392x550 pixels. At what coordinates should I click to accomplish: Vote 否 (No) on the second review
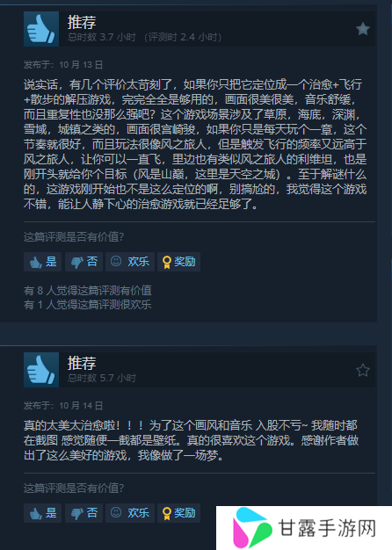pyautogui.click(x=83, y=513)
